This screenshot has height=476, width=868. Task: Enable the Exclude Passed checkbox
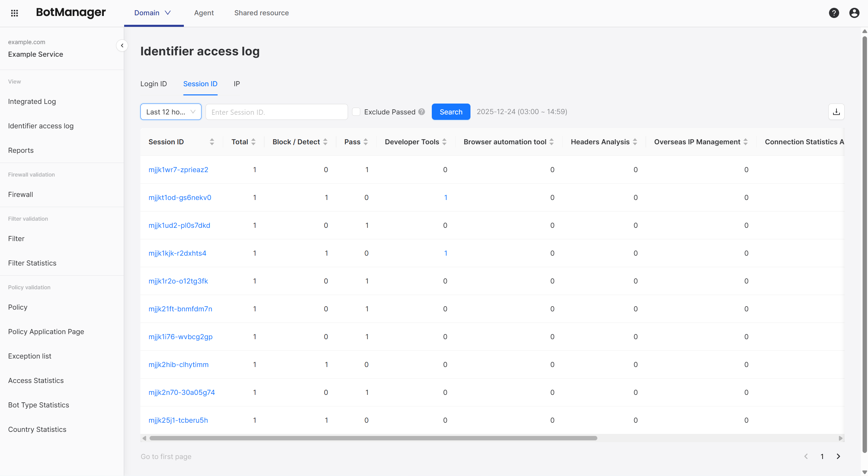click(x=356, y=112)
